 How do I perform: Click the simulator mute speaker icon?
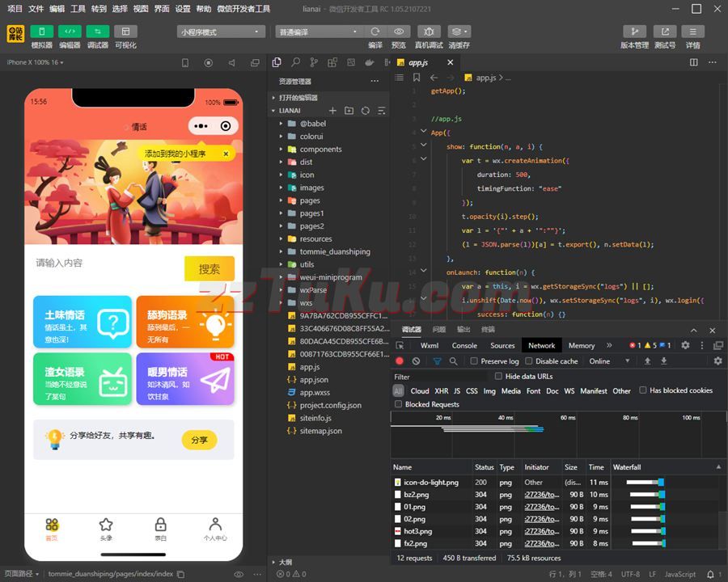click(x=231, y=63)
